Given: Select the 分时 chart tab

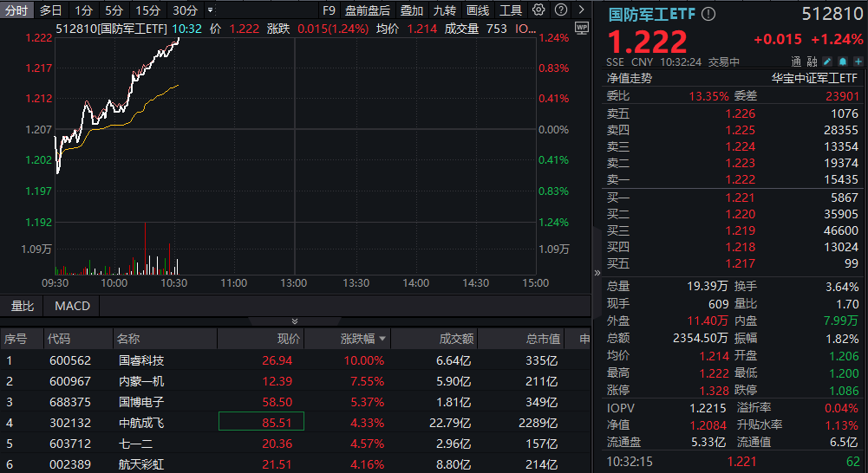Looking at the screenshot, I should pos(16,10).
